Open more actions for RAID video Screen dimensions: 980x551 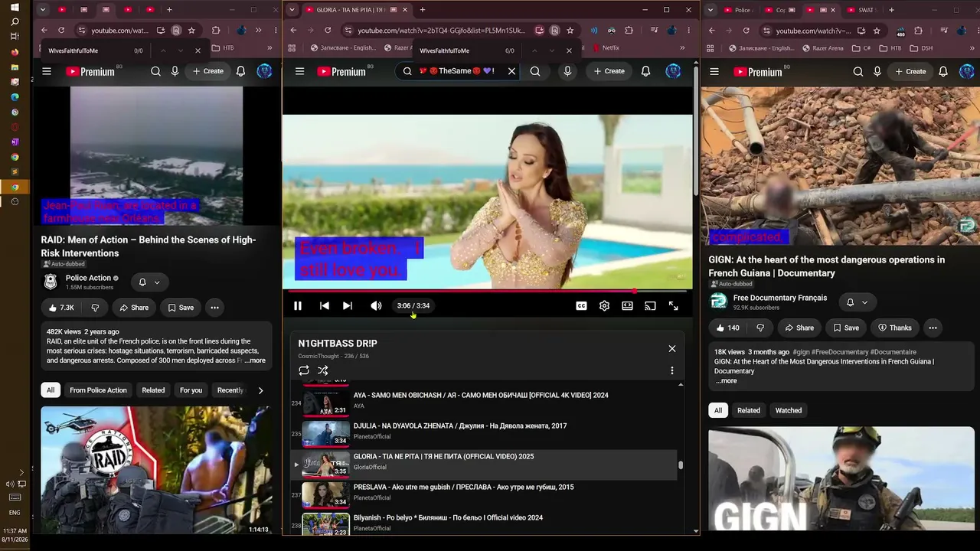pos(214,308)
